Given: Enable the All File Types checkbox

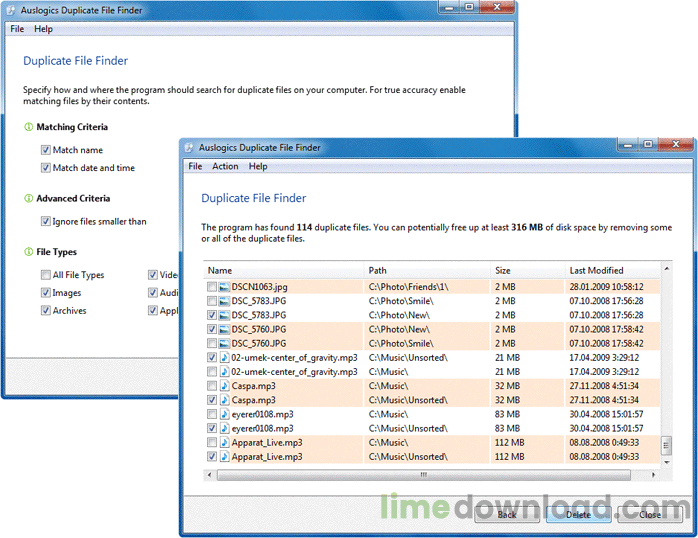Looking at the screenshot, I should pos(45,275).
